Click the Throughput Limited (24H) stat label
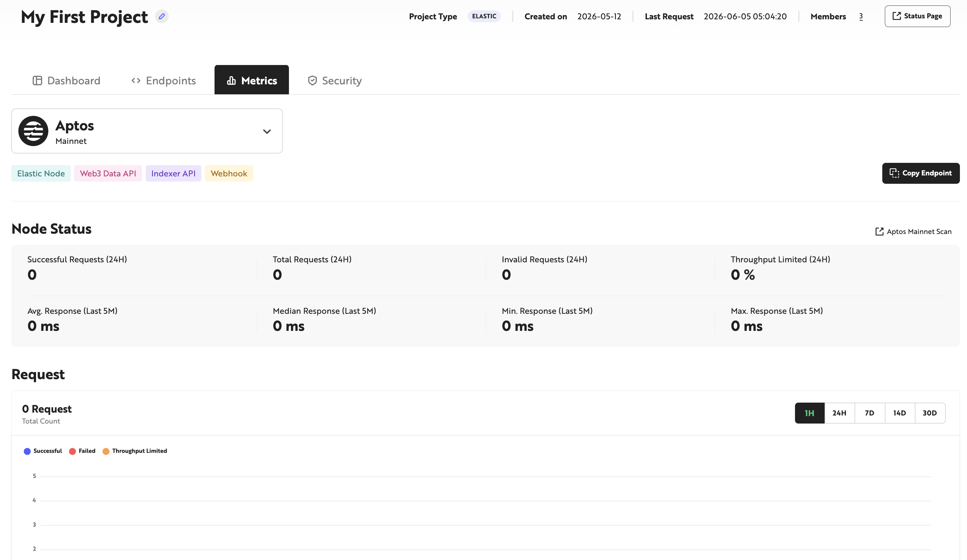The height and width of the screenshot is (560, 967). tap(780, 259)
